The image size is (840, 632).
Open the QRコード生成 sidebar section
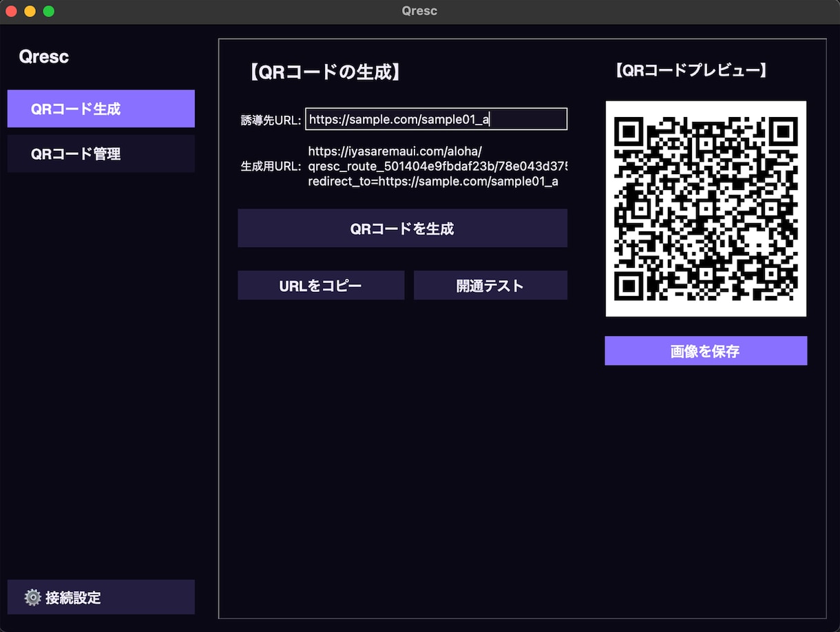tap(101, 109)
